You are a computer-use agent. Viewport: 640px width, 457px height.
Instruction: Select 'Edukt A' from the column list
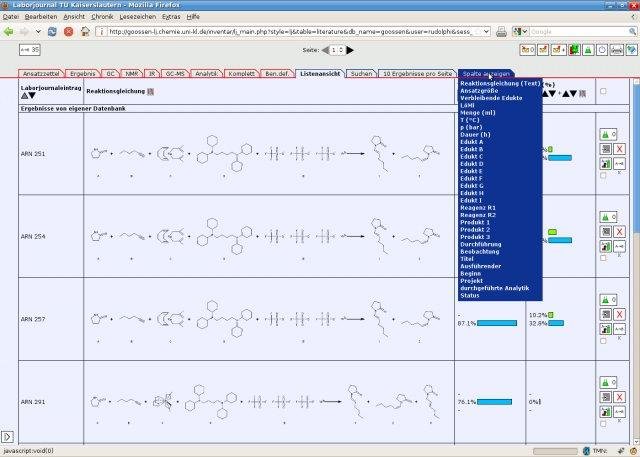click(x=471, y=141)
